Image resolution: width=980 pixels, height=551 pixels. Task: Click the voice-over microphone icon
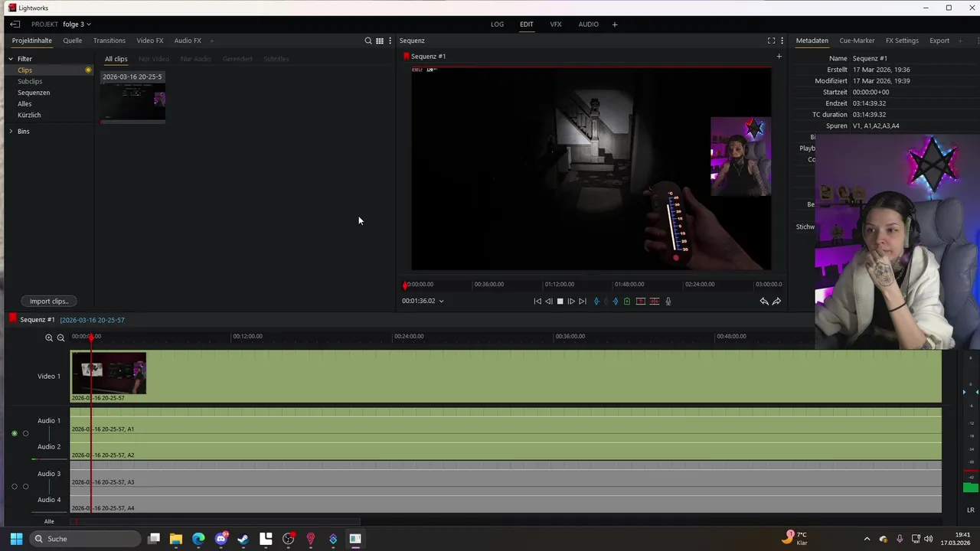[668, 302]
